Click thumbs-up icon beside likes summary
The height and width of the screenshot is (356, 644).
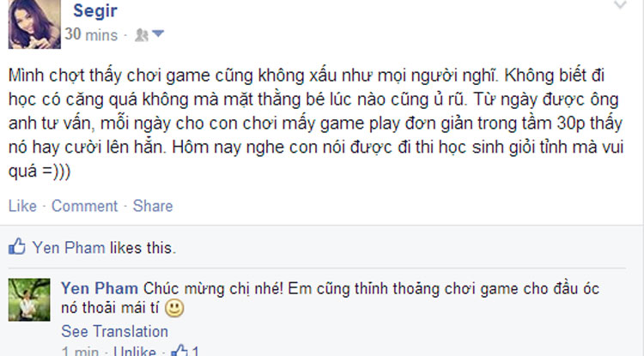(x=17, y=246)
